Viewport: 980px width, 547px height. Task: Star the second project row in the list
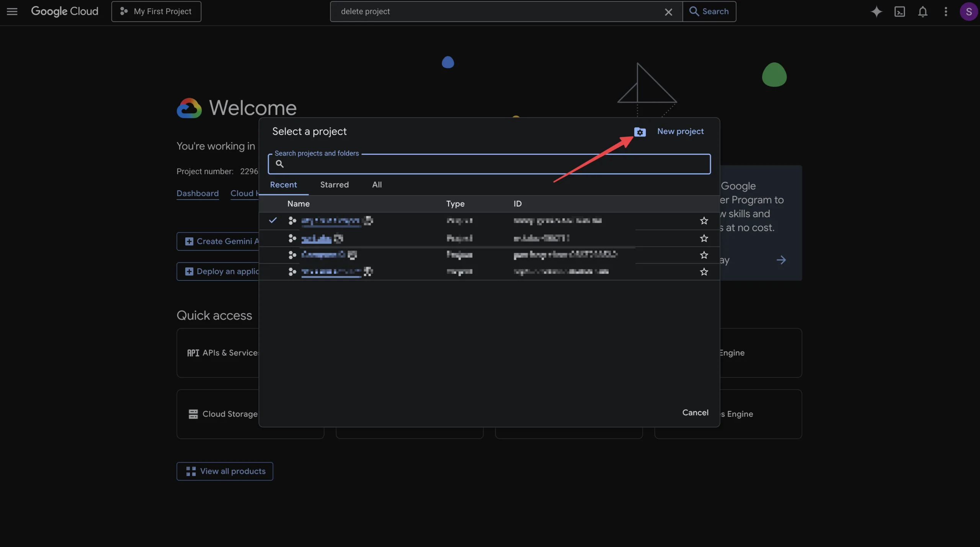coord(704,238)
